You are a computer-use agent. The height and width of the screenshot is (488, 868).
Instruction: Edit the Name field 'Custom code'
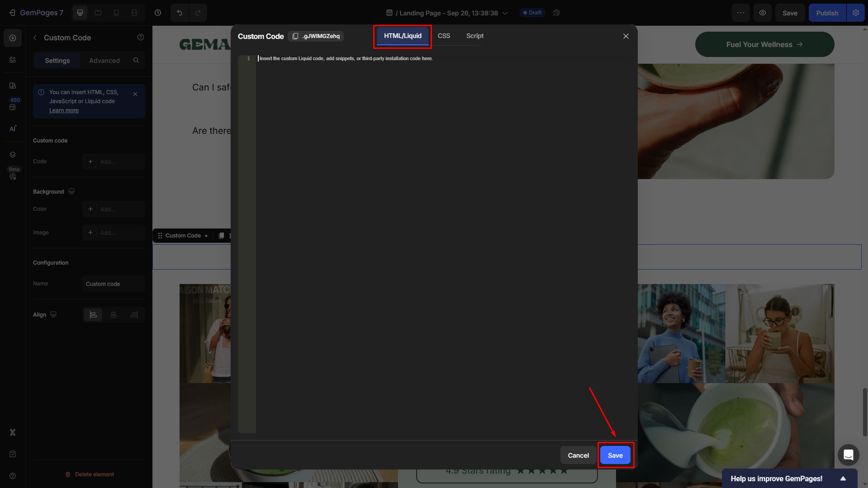click(x=114, y=284)
